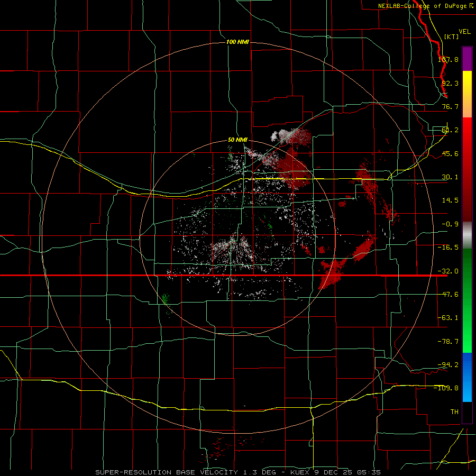
Task: Click the VEL legend heading
Action: pyautogui.click(x=464, y=32)
